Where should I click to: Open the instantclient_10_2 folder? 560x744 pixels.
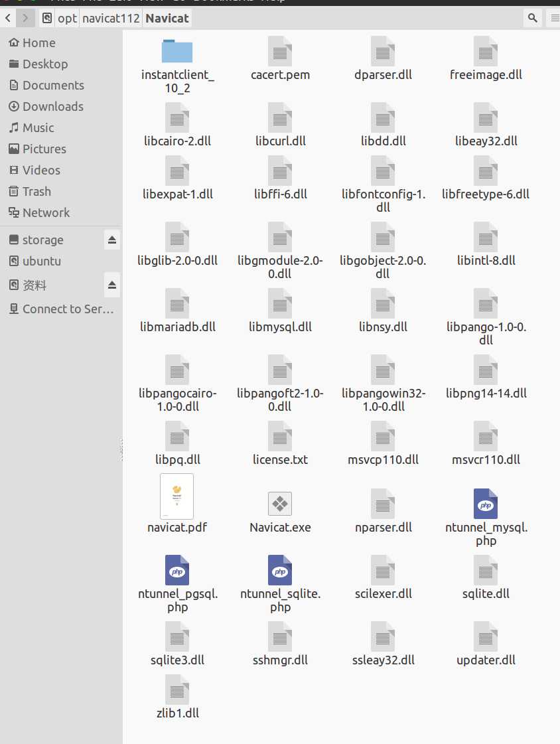177,50
